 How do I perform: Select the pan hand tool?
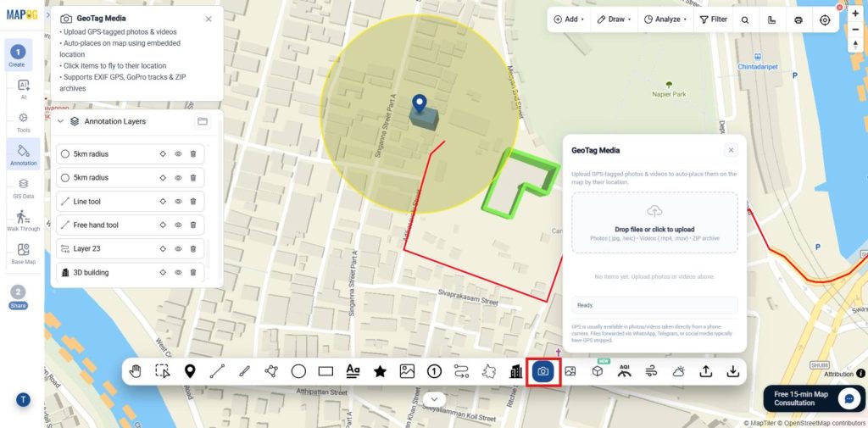pyautogui.click(x=135, y=371)
